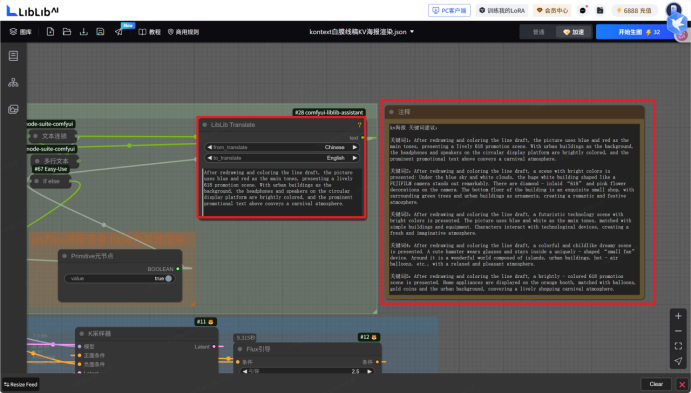Click the LibLib Translate help question mark
Viewport: 691px width, 393px height.
click(359, 125)
